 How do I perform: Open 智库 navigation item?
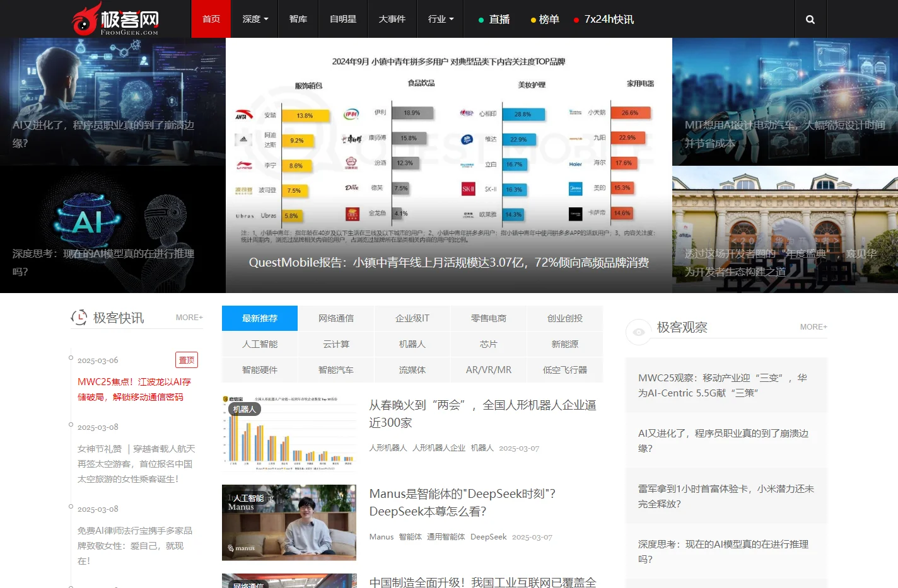click(x=298, y=19)
